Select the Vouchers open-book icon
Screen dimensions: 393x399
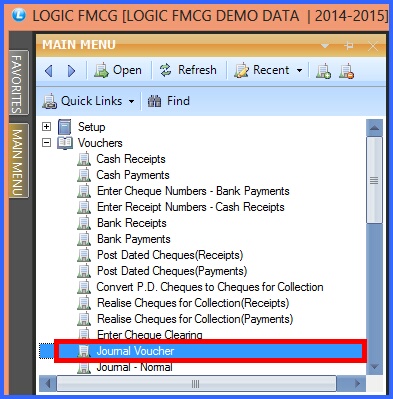pyautogui.click(x=65, y=143)
